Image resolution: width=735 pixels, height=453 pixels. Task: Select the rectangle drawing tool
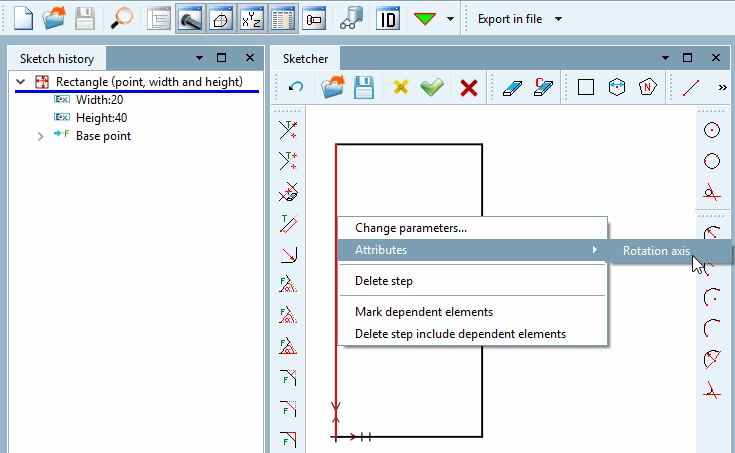pos(585,87)
